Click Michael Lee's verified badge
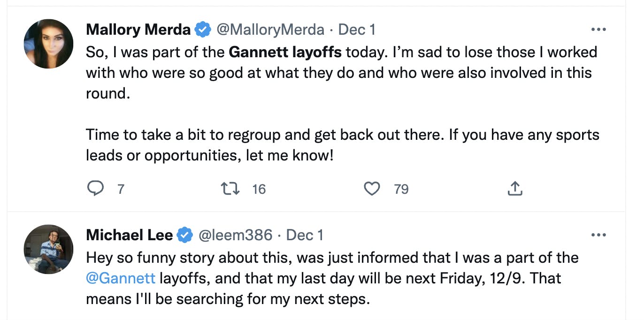The height and width of the screenshot is (320, 644). (185, 235)
